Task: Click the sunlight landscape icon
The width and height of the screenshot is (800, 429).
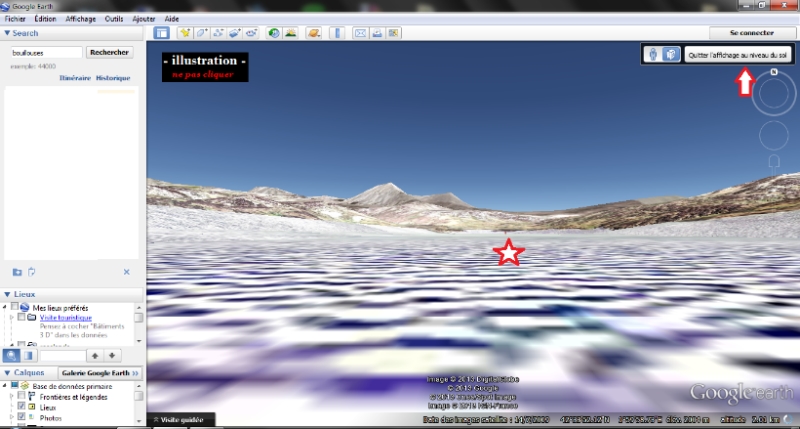Action: click(291, 33)
